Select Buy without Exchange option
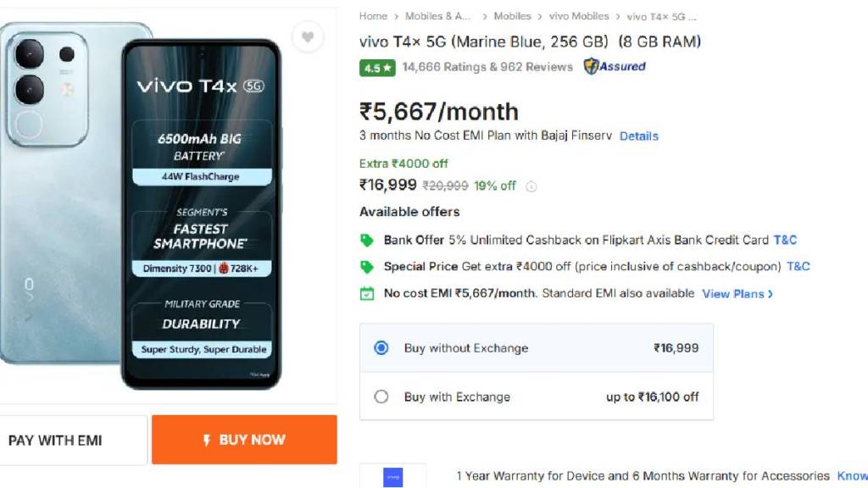Viewport: 868px width, 488px height. click(x=381, y=348)
